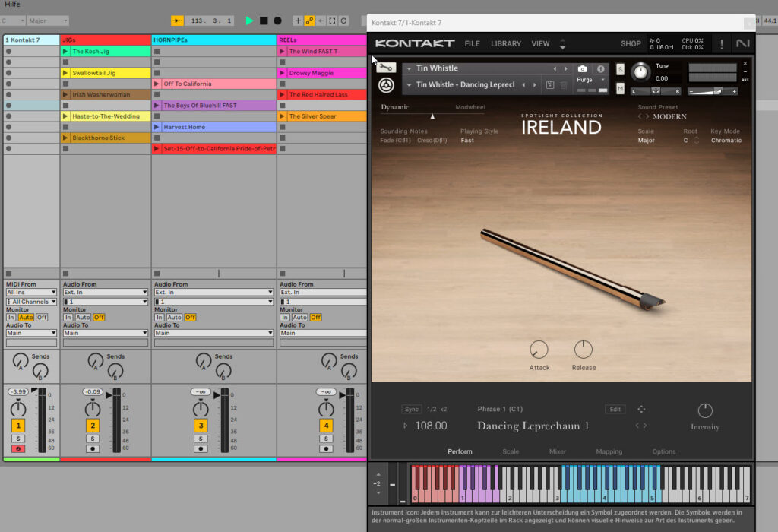This screenshot has width=778, height=532.
Task: Expand Tin Whistle - Dancing Leprechaun snapshot dropdown
Action: [409, 85]
